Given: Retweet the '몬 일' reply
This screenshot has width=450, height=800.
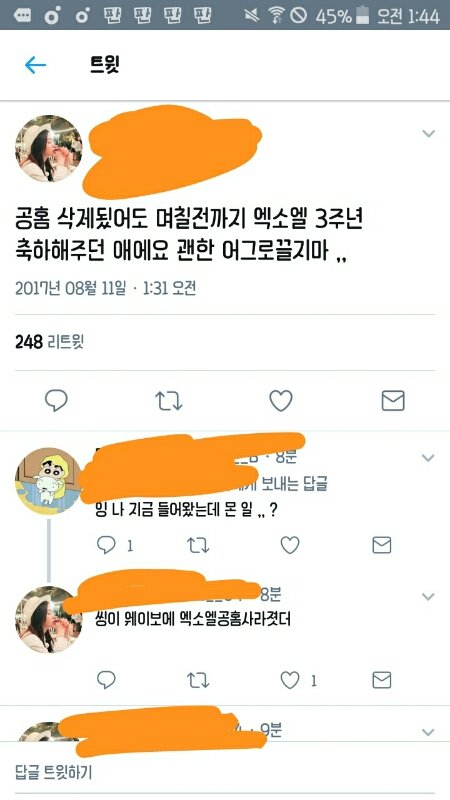Looking at the screenshot, I should [x=198, y=545].
